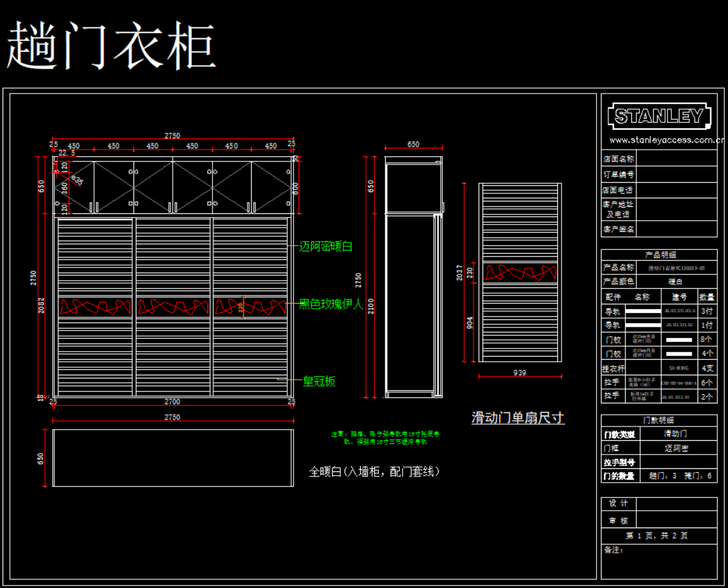Click the 全暖白(入墙柜，配门套线) note text

click(x=375, y=471)
